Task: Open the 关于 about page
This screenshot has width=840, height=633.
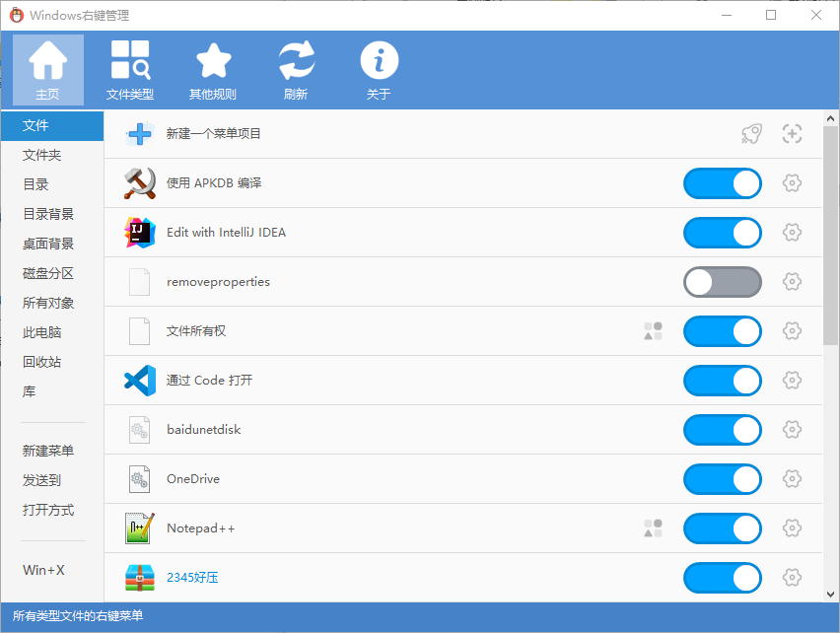Action: (x=379, y=70)
